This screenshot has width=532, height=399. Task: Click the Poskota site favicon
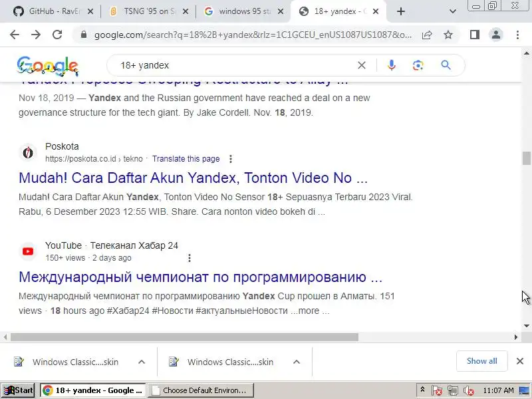pyautogui.click(x=28, y=153)
